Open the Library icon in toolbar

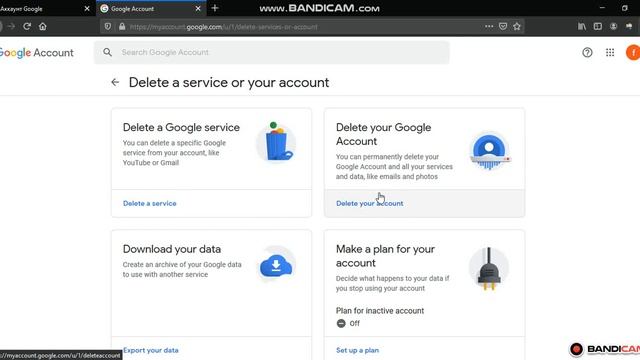pos(582,27)
